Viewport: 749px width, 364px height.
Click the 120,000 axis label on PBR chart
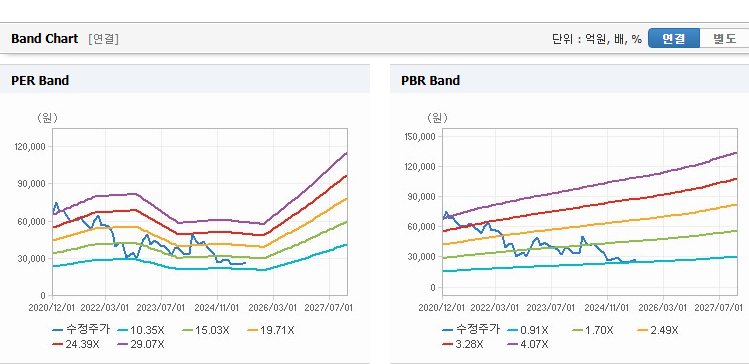(x=421, y=167)
